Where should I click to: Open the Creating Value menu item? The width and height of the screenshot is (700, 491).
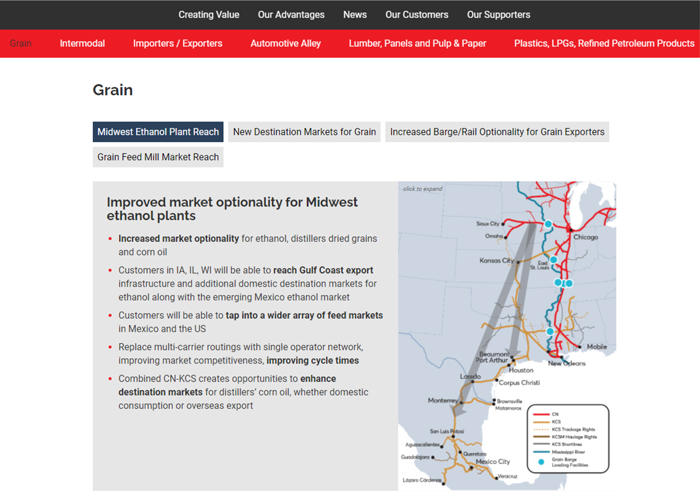click(x=208, y=15)
